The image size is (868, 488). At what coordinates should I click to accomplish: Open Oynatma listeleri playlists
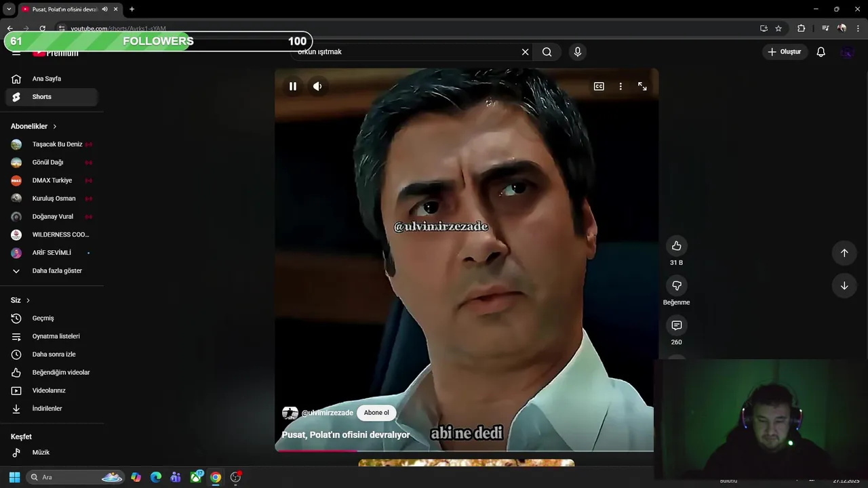pyautogui.click(x=52, y=336)
